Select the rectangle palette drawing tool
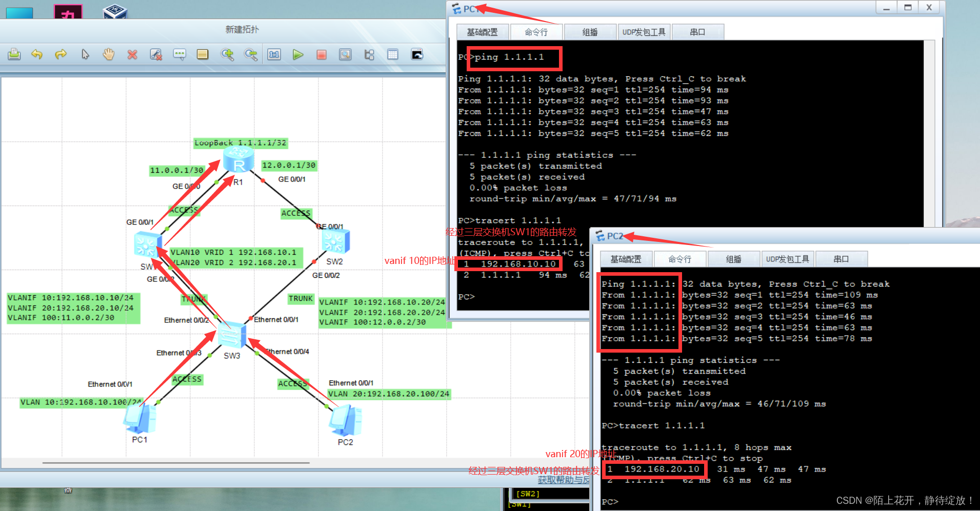 [203, 54]
